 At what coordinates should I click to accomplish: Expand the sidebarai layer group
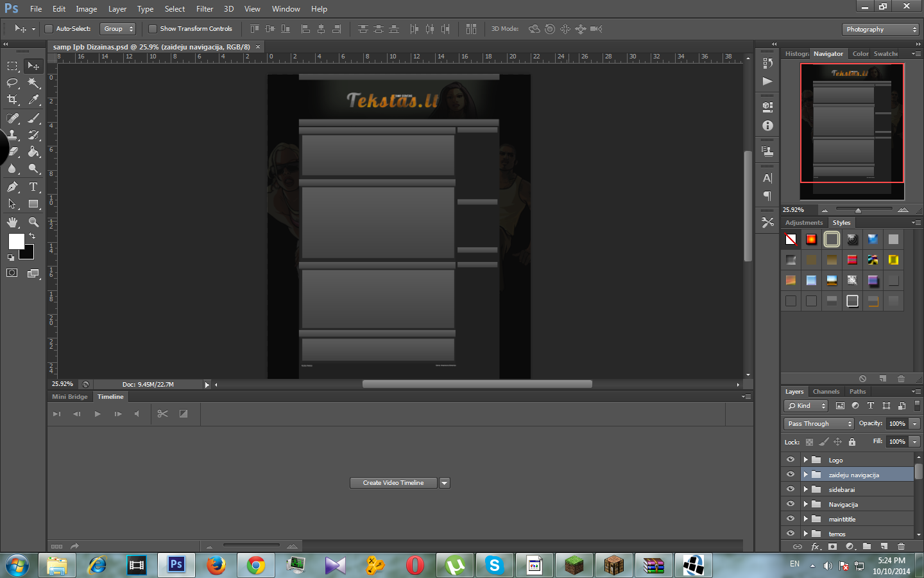click(x=805, y=489)
